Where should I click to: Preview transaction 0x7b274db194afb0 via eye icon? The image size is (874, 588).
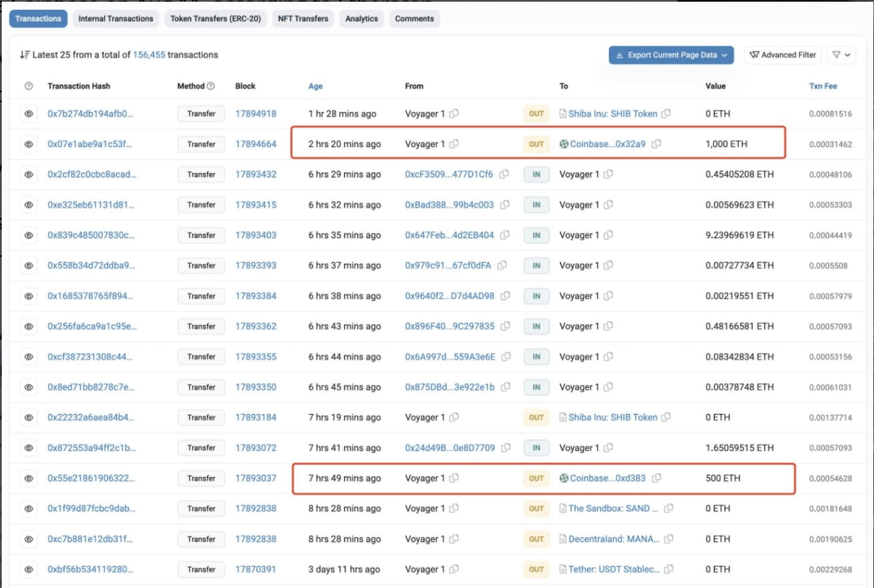coord(29,114)
